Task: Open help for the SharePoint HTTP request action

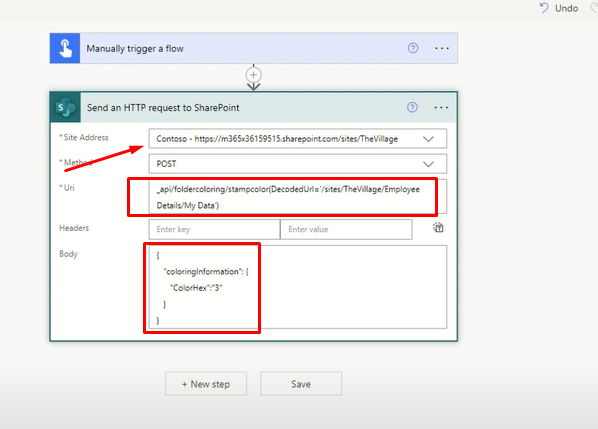Action: coord(412,108)
